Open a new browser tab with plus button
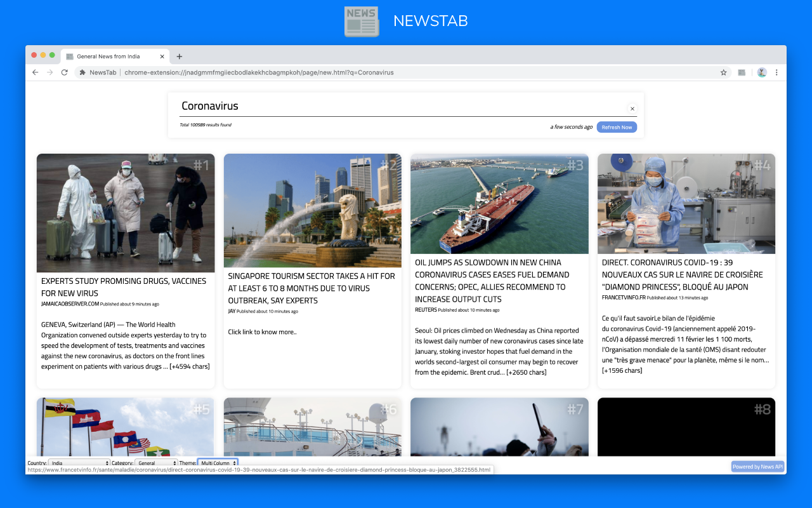 coord(179,56)
